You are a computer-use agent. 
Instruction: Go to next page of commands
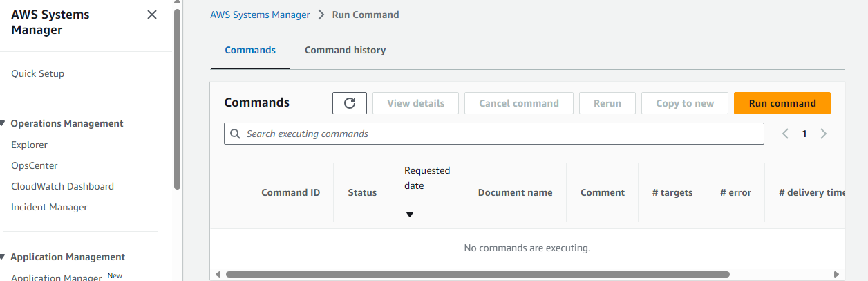pos(823,134)
